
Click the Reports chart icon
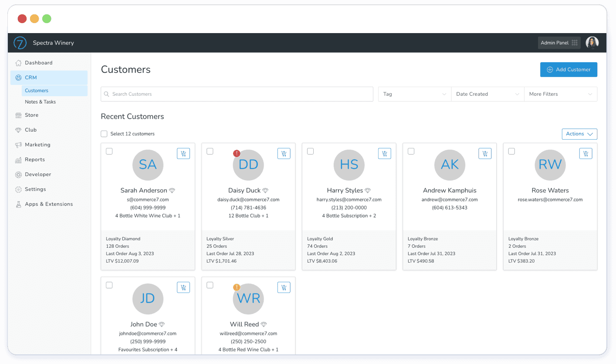[x=18, y=159]
